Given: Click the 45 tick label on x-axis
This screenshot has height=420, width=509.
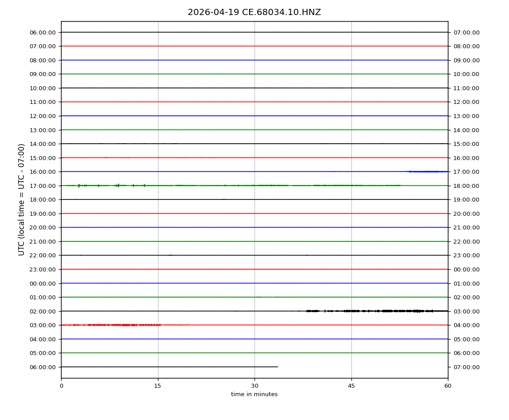Looking at the screenshot, I should pyautogui.click(x=351, y=386).
